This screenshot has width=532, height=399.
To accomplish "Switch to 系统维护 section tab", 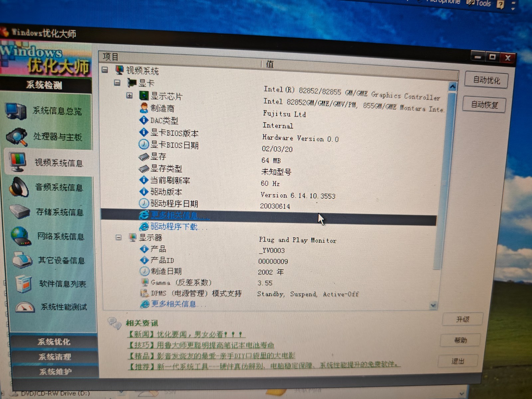I will point(55,371).
